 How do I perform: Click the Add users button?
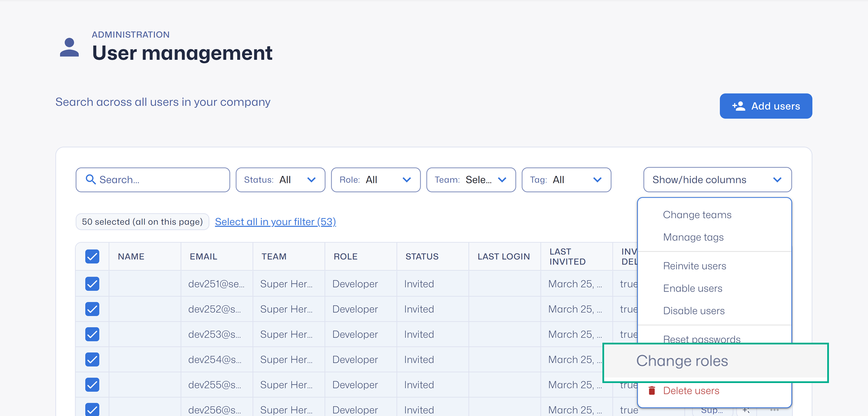point(766,106)
